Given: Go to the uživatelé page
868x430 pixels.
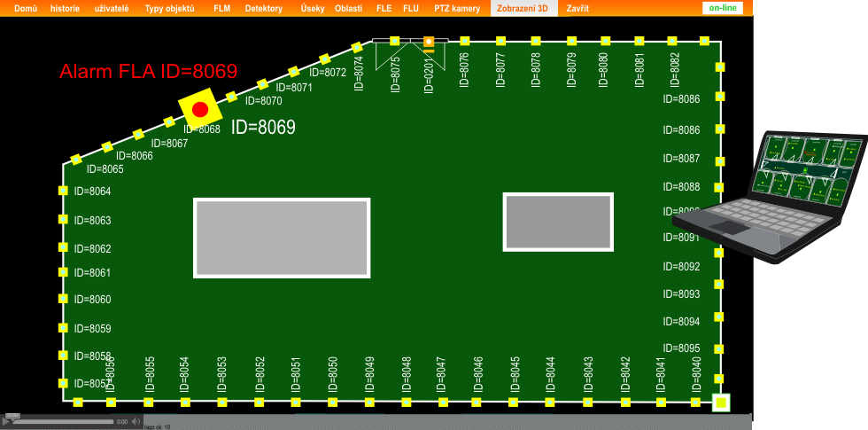Looking at the screenshot, I should click(112, 8).
